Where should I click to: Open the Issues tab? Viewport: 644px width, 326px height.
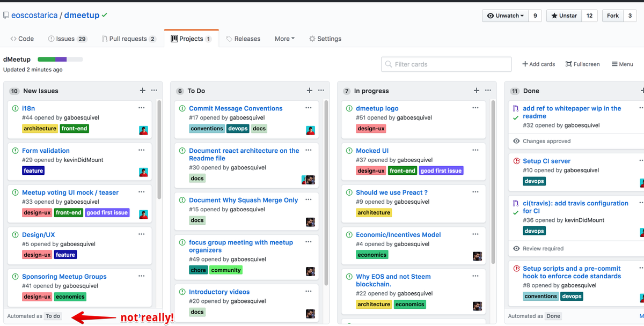[68, 39]
